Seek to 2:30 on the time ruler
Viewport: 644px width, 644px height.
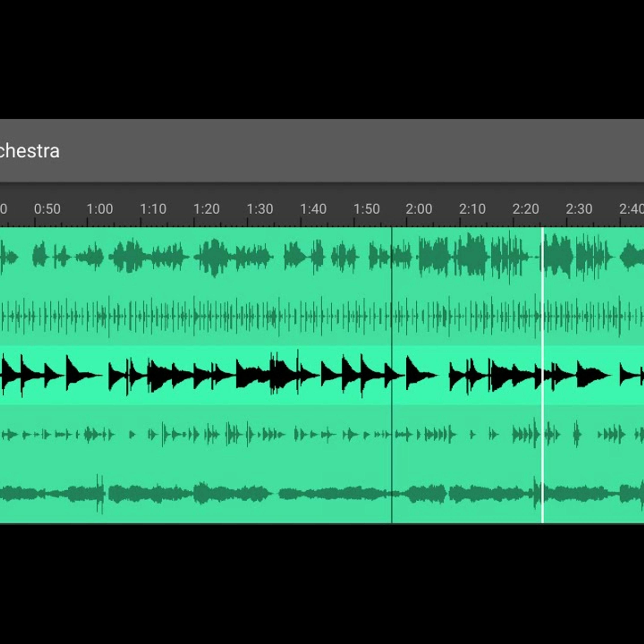coord(579,209)
